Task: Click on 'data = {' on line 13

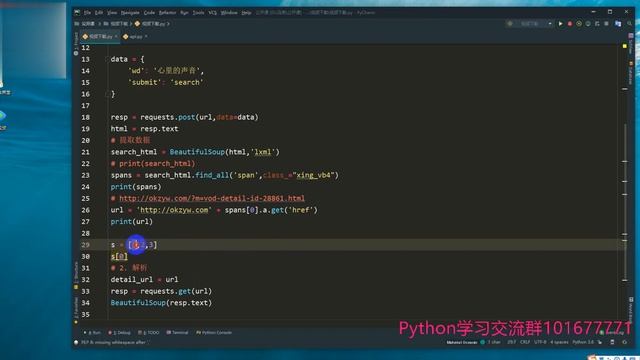Action: 127,59
